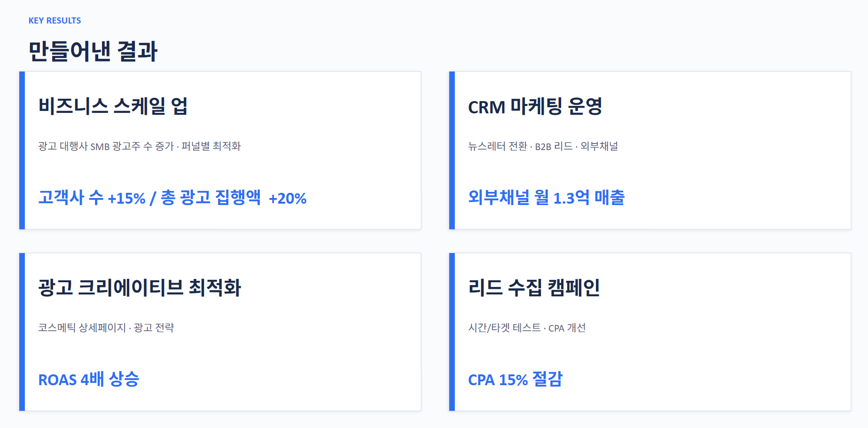
Task: Click the 고객사 수 +15% result text
Action: tap(92, 198)
